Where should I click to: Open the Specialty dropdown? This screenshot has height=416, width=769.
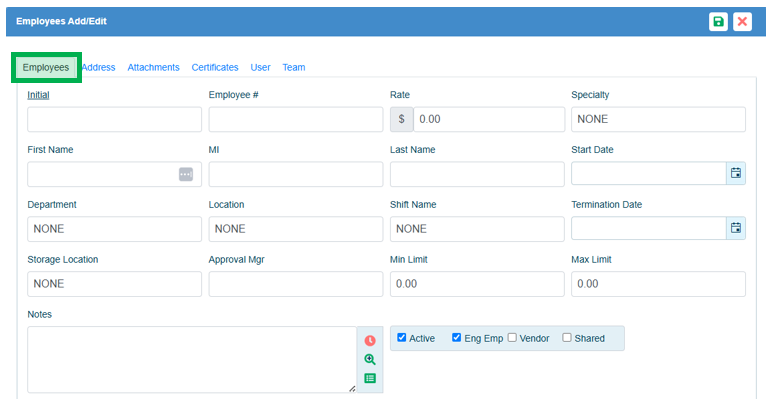point(658,119)
